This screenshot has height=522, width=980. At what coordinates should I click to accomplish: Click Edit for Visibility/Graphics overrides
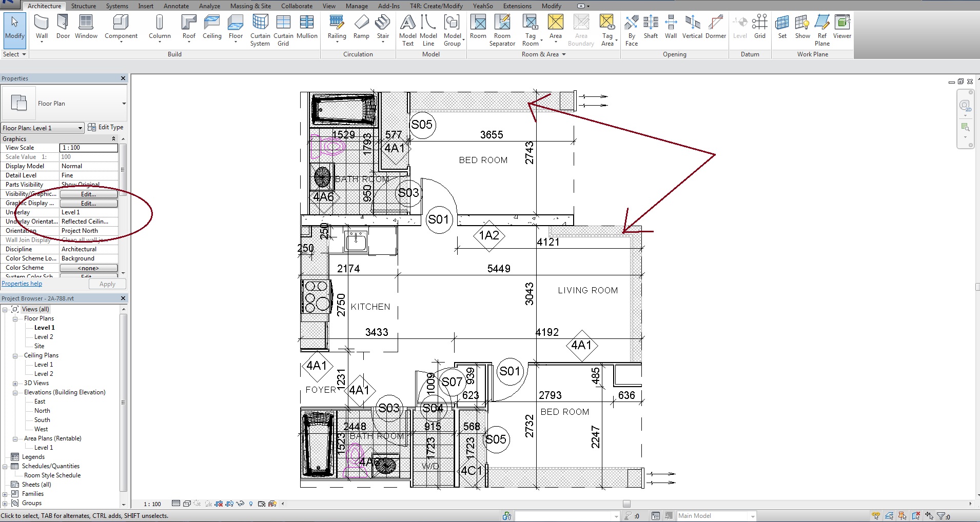(x=89, y=194)
